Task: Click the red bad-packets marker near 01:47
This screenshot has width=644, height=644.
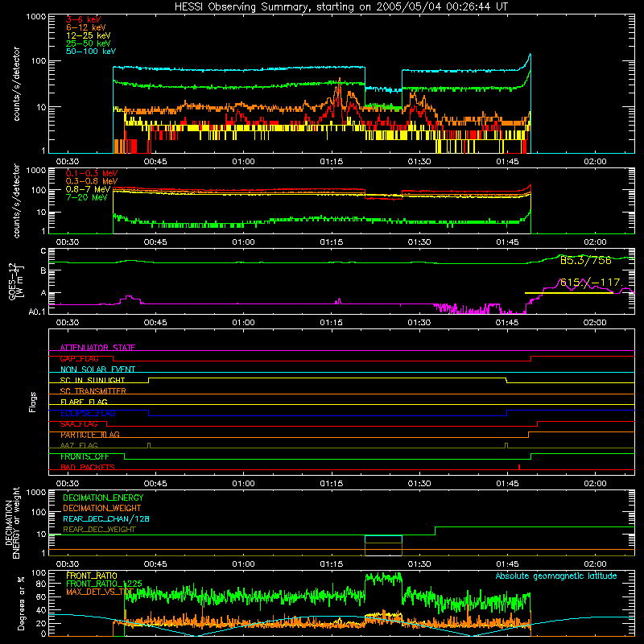Action: click(519, 467)
